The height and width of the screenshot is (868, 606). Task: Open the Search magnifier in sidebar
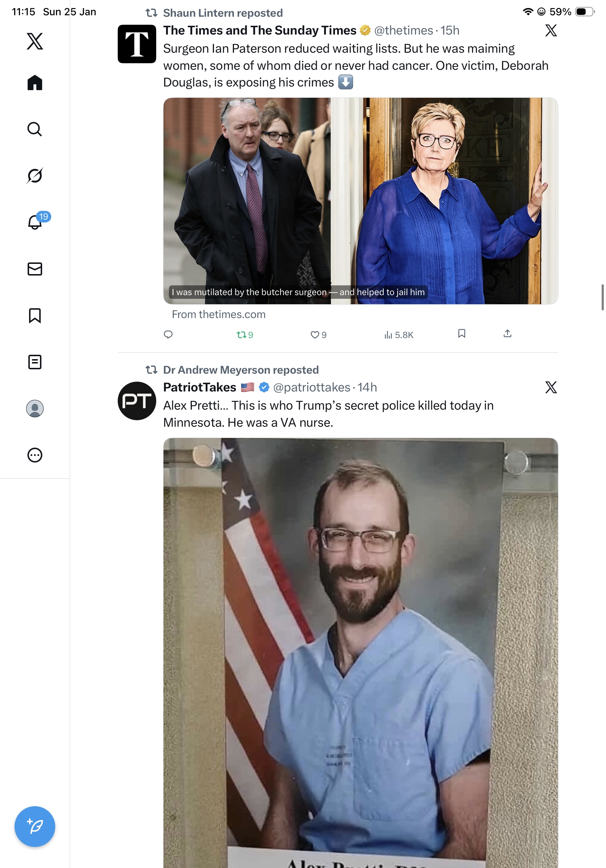(x=35, y=129)
